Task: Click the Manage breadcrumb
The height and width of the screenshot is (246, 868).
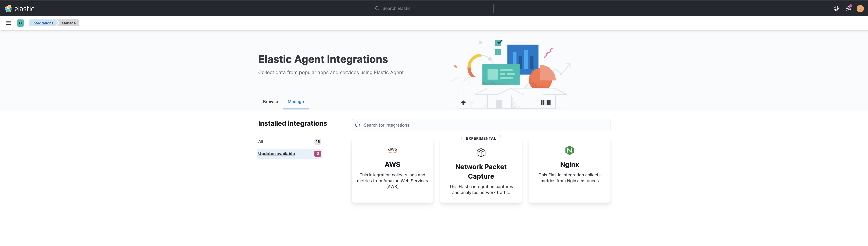Action: (69, 23)
